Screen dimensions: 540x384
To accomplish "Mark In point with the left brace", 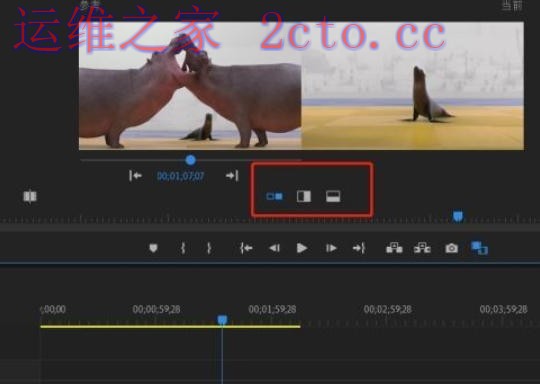I will click(x=183, y=248).
